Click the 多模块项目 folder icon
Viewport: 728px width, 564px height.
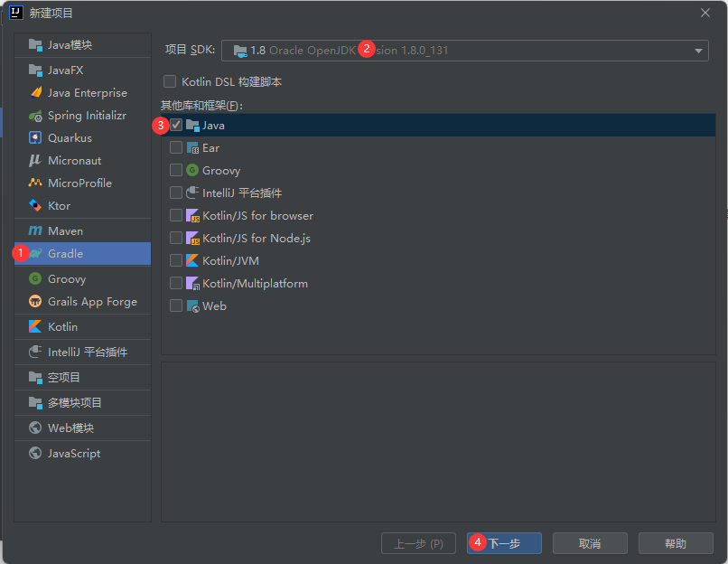[35, 403]
